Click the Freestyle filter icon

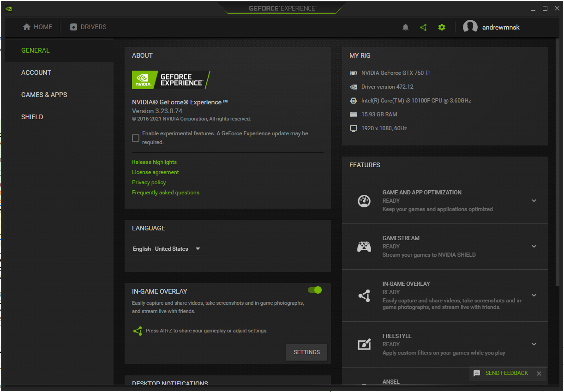tap(364, 344)
